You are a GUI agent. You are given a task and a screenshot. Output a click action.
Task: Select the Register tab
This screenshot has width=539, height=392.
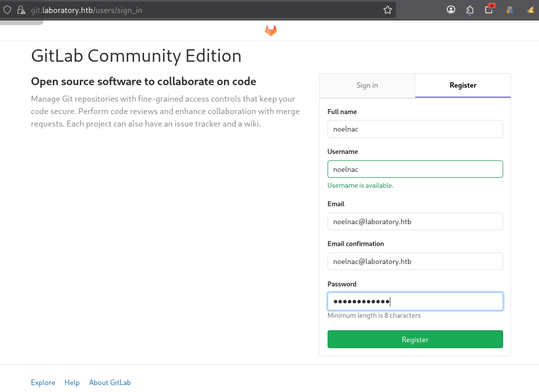pyautogui.click(x=463, y=85)
